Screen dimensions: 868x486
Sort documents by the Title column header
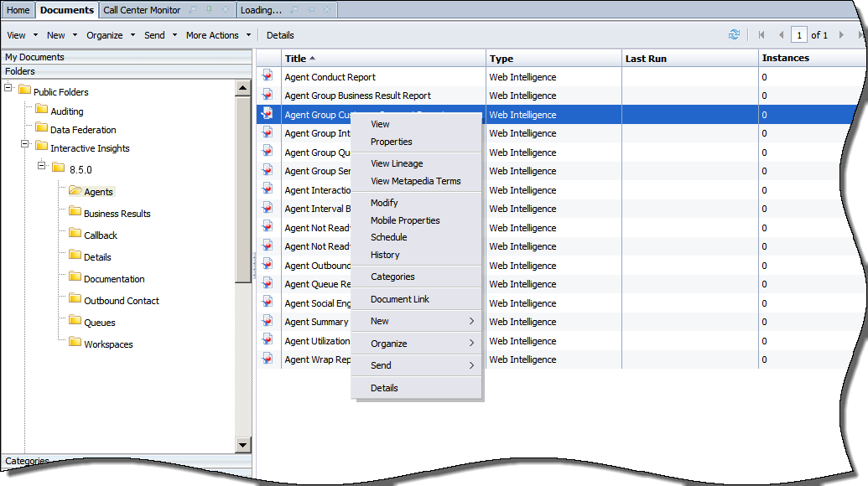coord(295,59)
